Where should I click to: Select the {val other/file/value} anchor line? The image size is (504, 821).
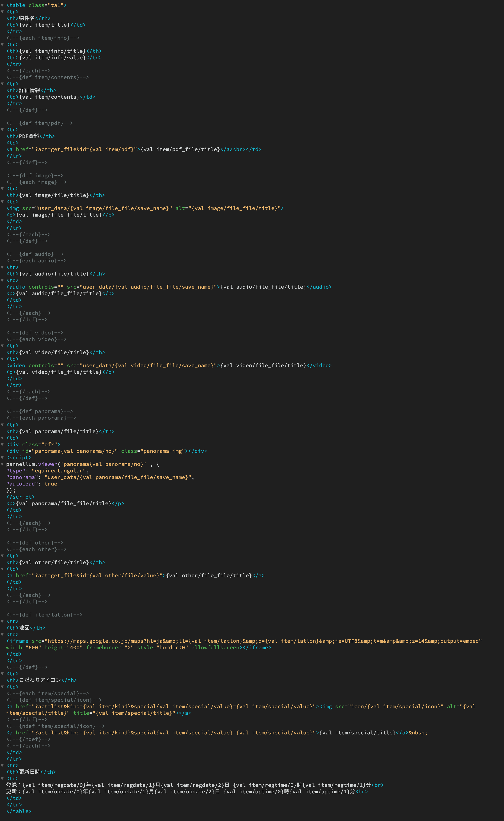click(135, 575)
